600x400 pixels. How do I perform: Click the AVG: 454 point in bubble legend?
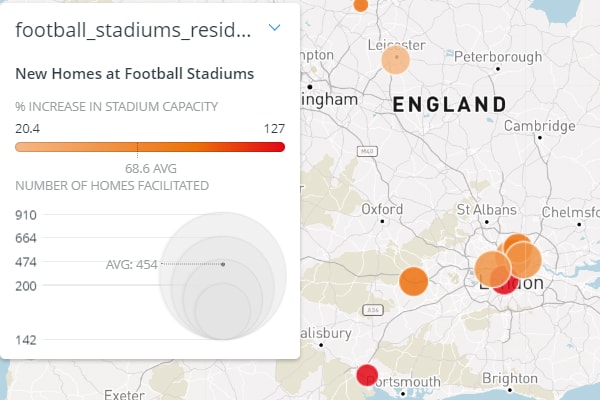[x=223, y=264]
